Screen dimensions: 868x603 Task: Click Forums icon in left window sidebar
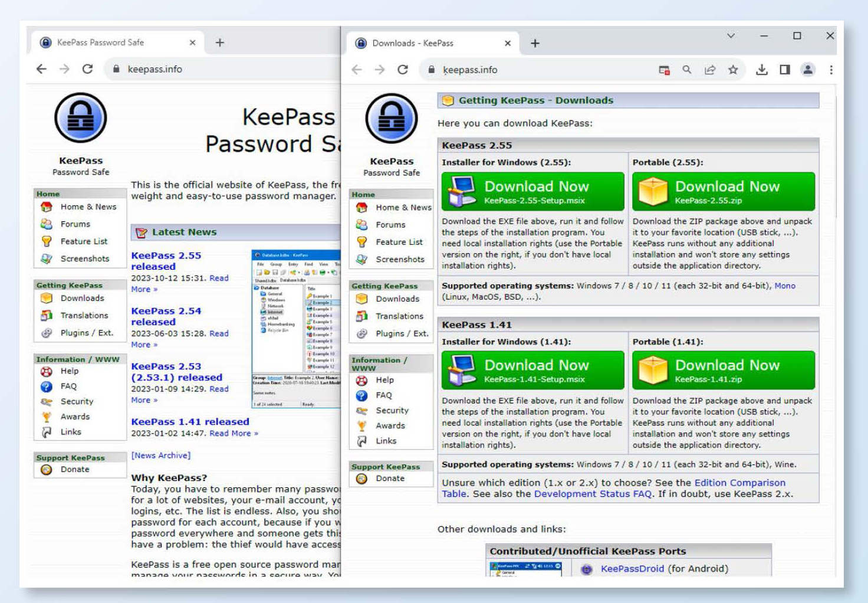[x=47, y=224]
